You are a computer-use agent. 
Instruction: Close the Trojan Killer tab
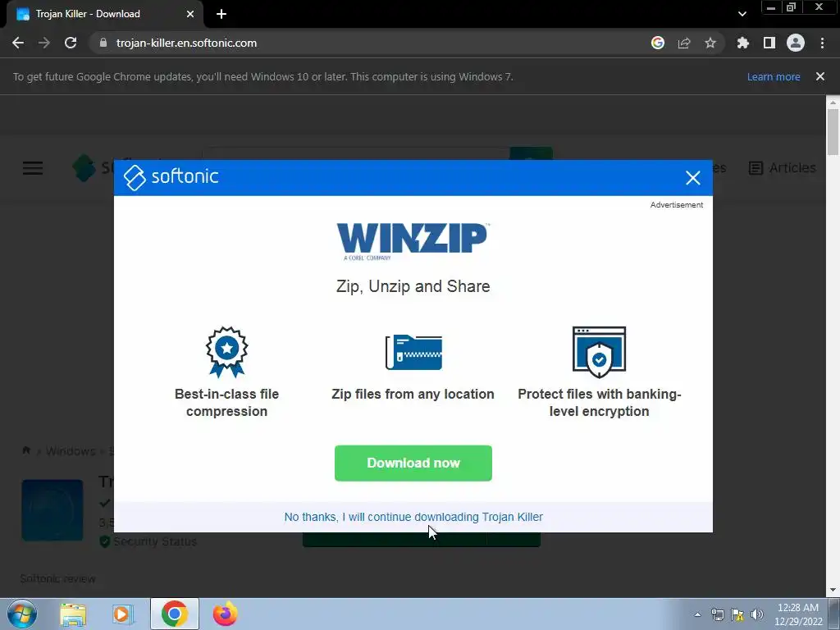pos(190,14)
